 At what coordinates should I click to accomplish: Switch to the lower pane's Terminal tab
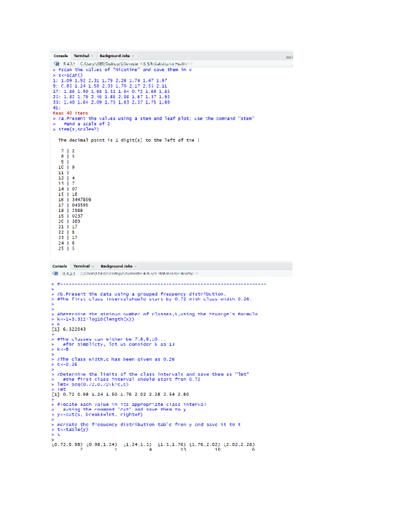coord(82,266)
